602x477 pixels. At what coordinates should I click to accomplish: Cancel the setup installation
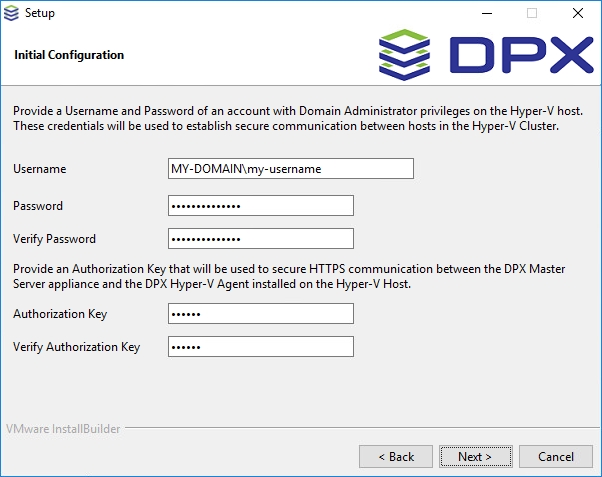coord(556,456)
